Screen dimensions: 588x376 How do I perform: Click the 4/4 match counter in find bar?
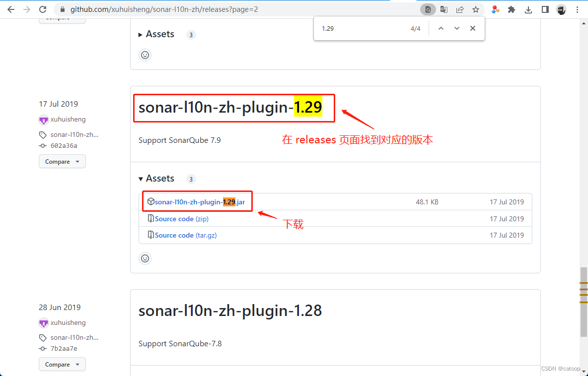point(416,28)
